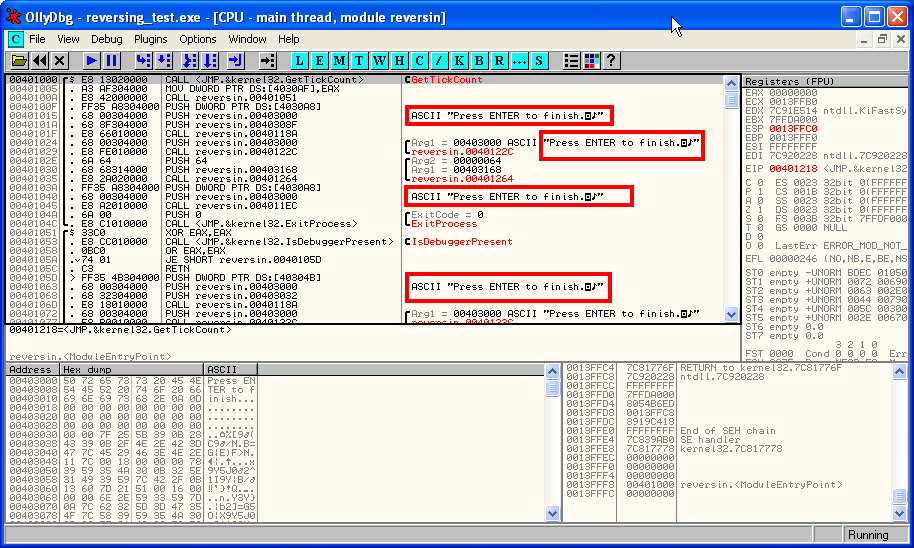This screenshot has height=548, width=914.
Task: Show Memory map window (M button)
Action: pyautogui.click(x=339, y=61)
